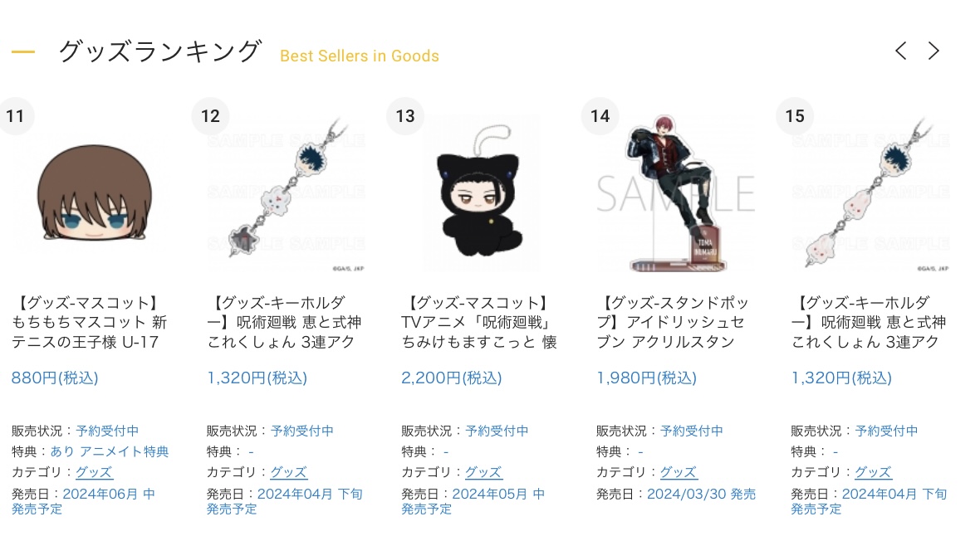The height and width of the screenshot is (541, 980).
Task: Click グッズ category link under rank 13
Action: tap(483, 472)
